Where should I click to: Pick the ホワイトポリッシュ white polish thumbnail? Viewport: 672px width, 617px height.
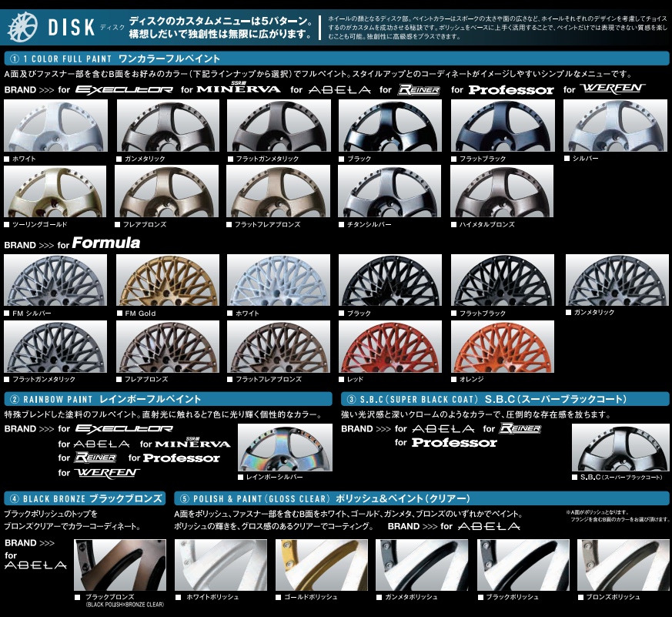(x=221, y=565)
